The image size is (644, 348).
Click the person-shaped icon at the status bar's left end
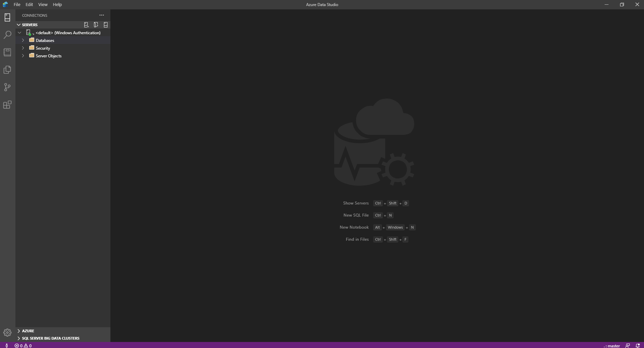(7, 346)
